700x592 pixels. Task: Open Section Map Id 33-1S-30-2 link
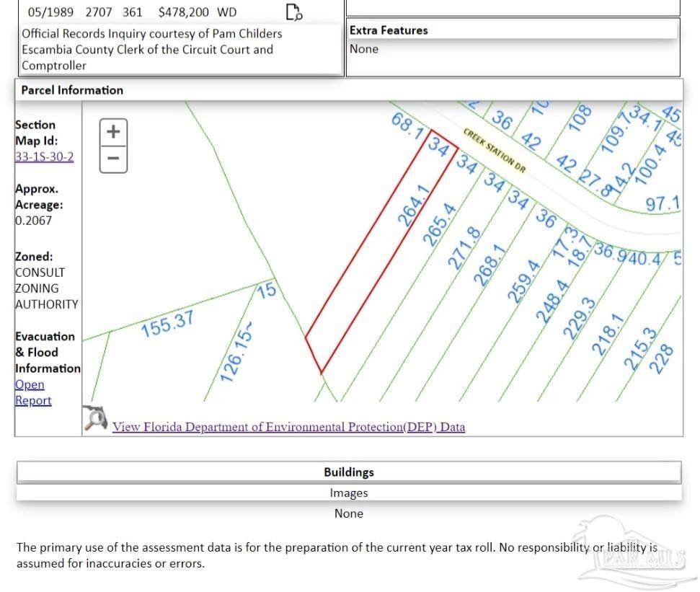[44, 156]
